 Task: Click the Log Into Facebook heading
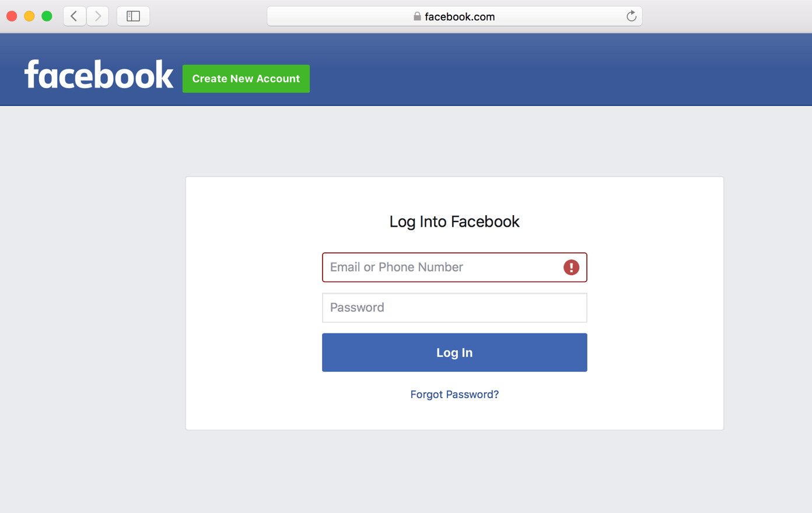454,222
